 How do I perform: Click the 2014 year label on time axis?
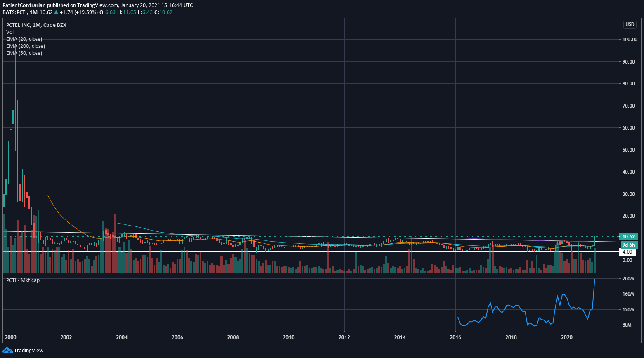coord(400,337)
